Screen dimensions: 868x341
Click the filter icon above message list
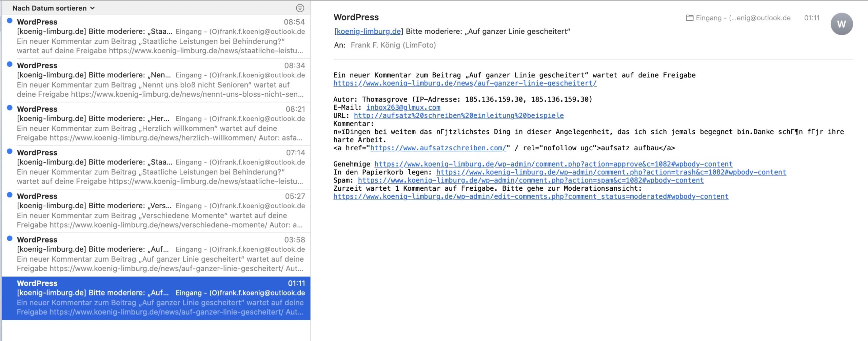(300, 8)
